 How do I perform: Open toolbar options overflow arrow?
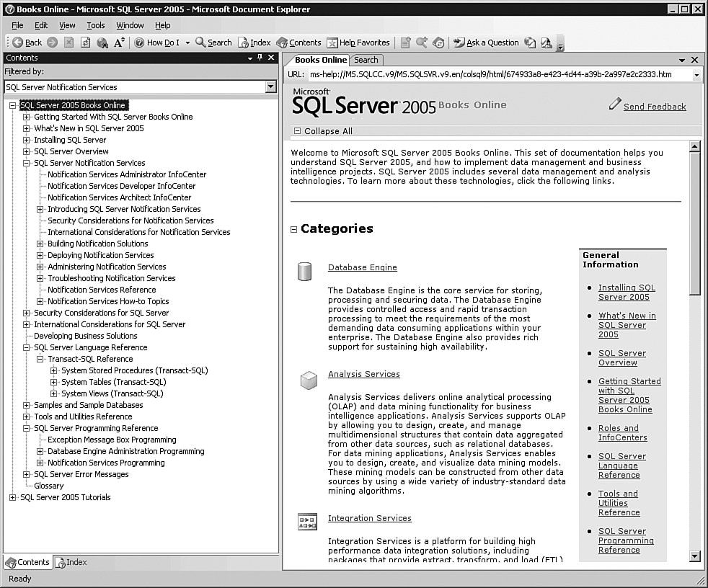tap(560, 44)
